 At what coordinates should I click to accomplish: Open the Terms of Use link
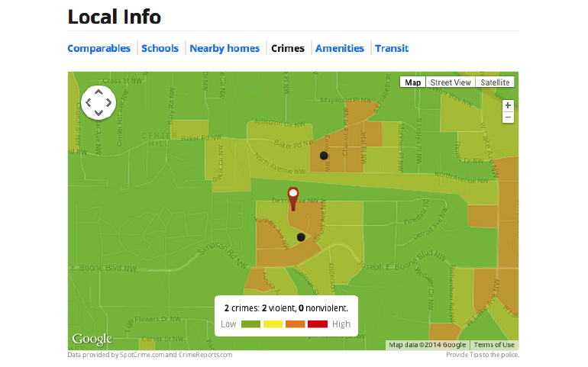[x=495, y=345]
